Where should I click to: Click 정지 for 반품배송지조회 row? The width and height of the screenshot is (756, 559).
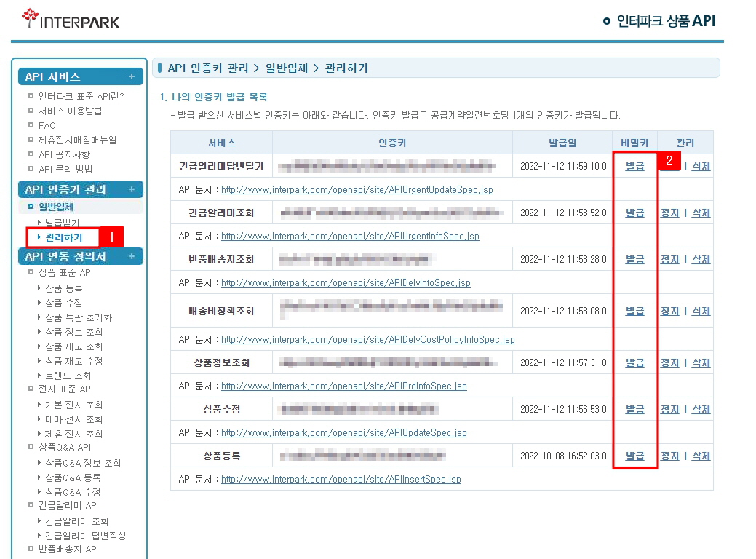pos(669,259)
